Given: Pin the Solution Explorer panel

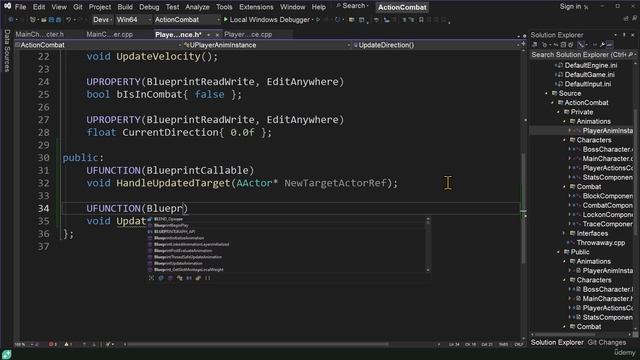Looking at the screenshot, I should click(624, 35).
